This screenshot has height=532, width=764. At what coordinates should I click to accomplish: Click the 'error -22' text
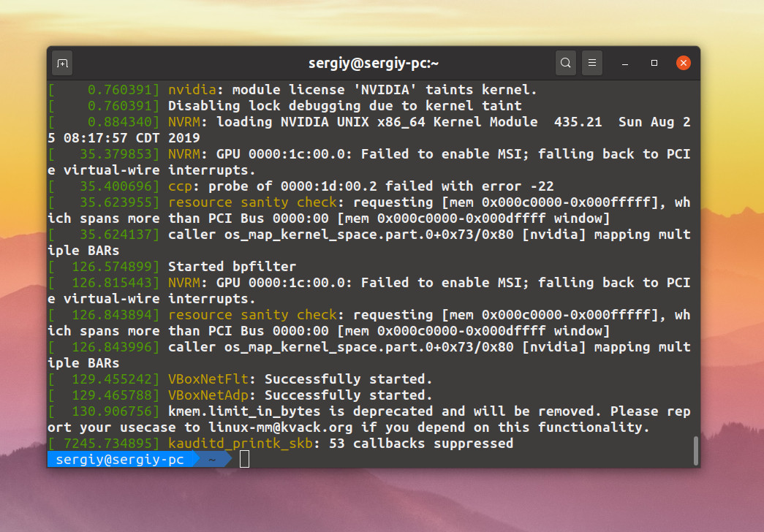click(x=518, y=186)
